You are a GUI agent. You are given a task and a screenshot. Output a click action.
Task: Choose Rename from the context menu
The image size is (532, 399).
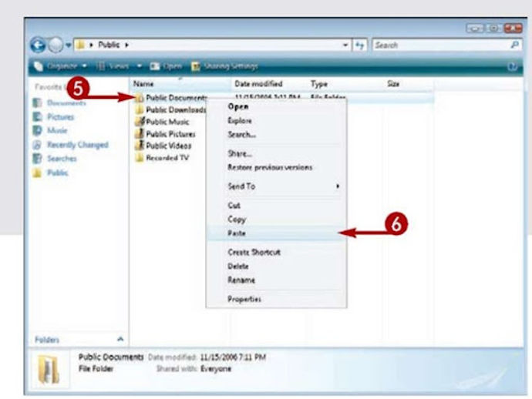(x=276, y=280)
